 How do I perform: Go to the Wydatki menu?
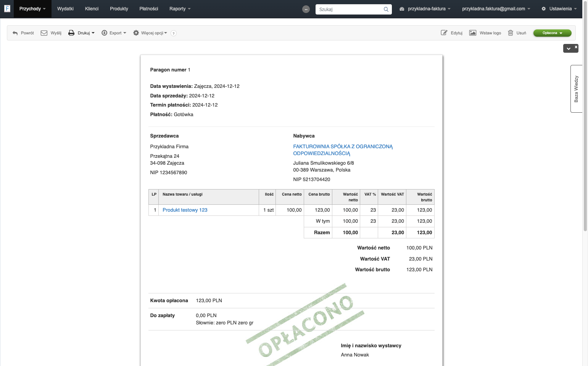[x=65, y=9]
